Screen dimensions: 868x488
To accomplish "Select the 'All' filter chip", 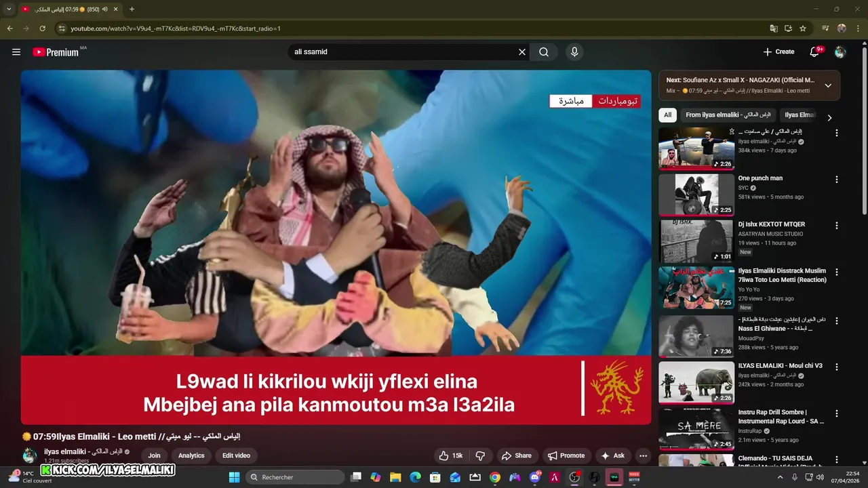I will tap(668, 115).
